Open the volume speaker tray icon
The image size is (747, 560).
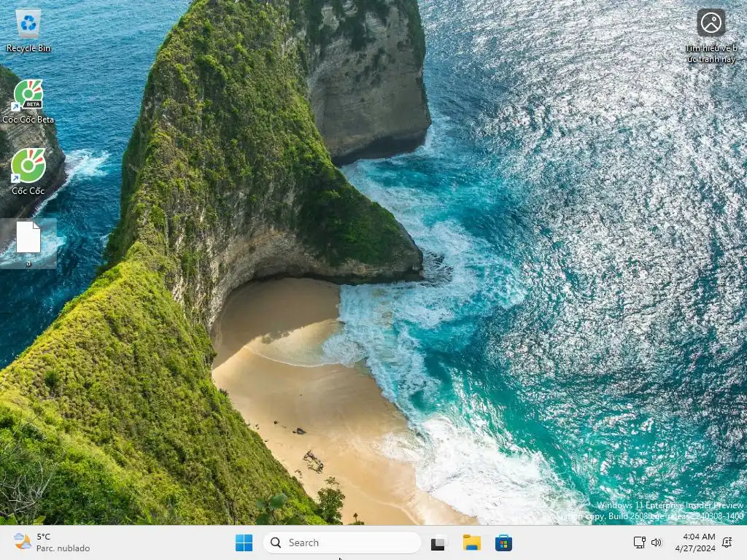pos(657,542)
